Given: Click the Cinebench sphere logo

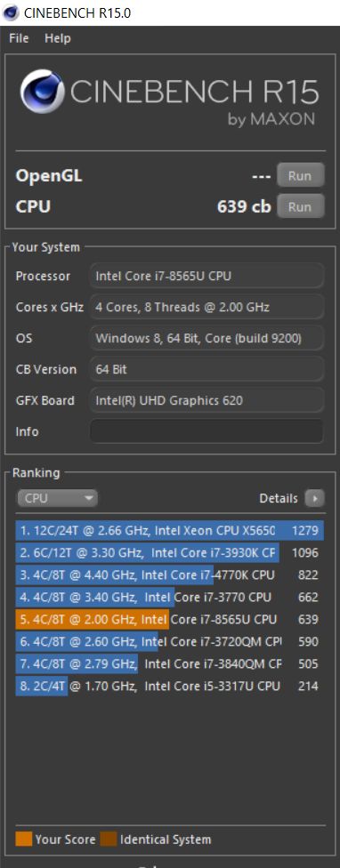Looking at the screenshot, I should point(42,92).
